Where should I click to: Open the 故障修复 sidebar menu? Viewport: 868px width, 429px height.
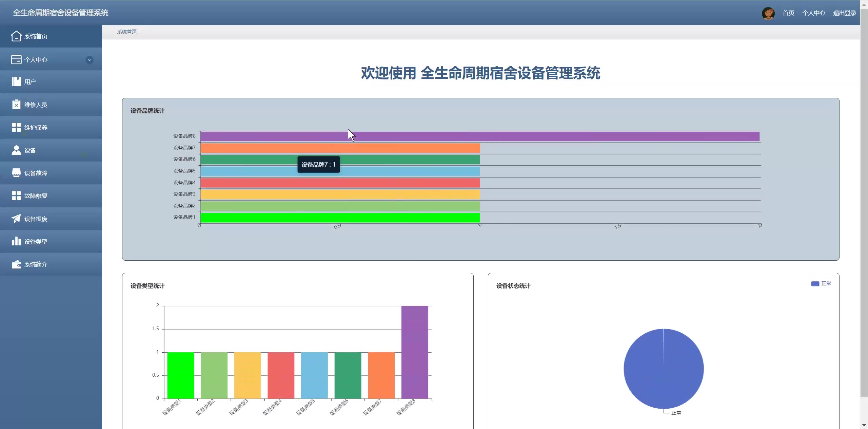tap(36, 196)
